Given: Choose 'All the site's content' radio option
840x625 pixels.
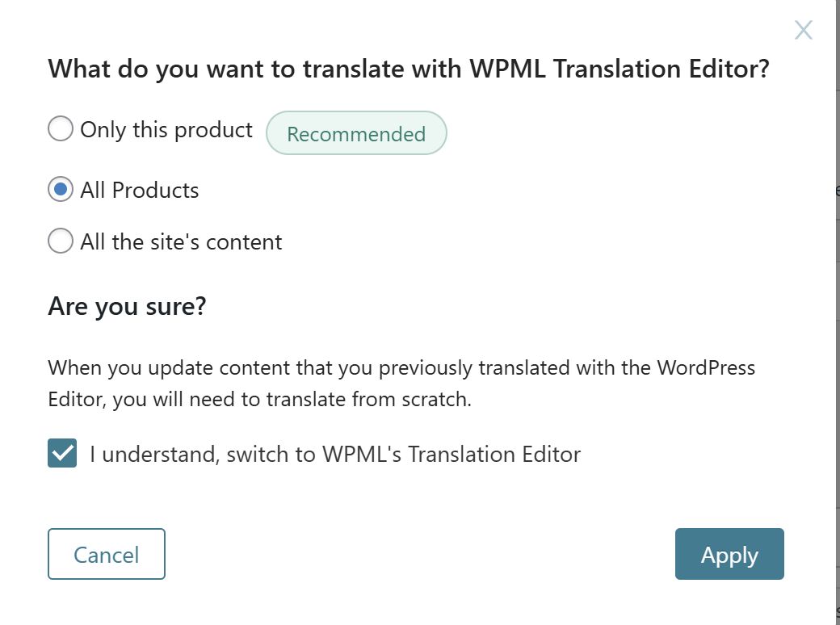Looking at the screenshot, I should [61, 241].
